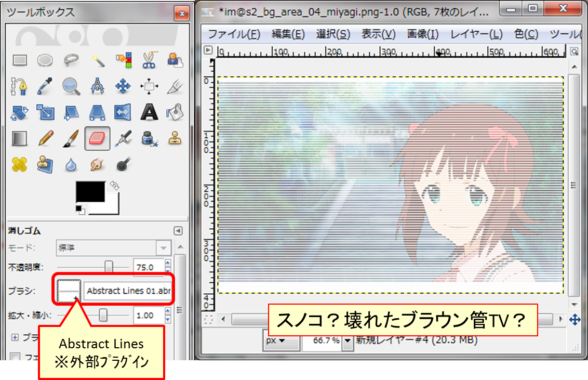588x380 pixels.
Task: Select the Text tool letter A
Action: 149,112
